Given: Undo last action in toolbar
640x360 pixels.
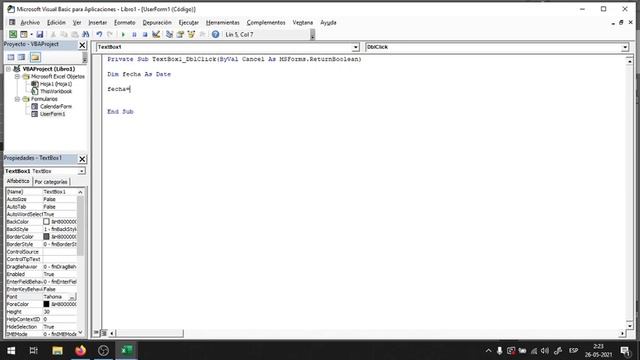Looking at the screenshot, I should point(99,35).
